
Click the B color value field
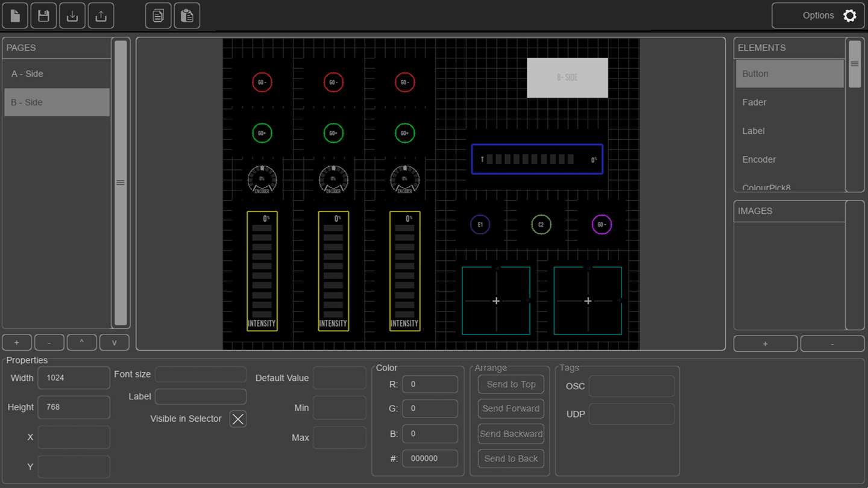430,434
